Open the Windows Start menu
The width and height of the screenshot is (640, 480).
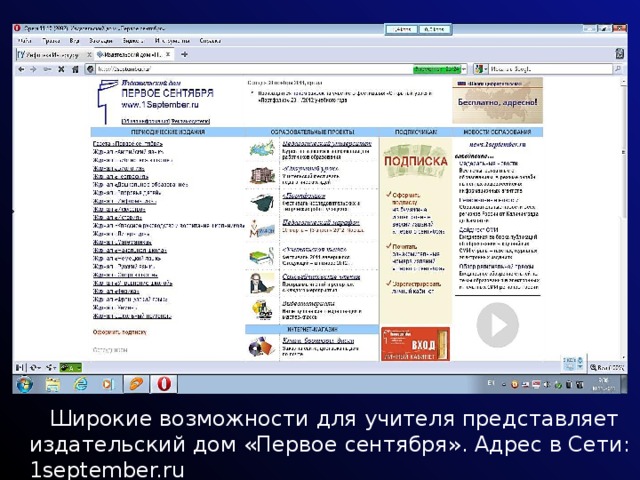click(x=24, y=384)
